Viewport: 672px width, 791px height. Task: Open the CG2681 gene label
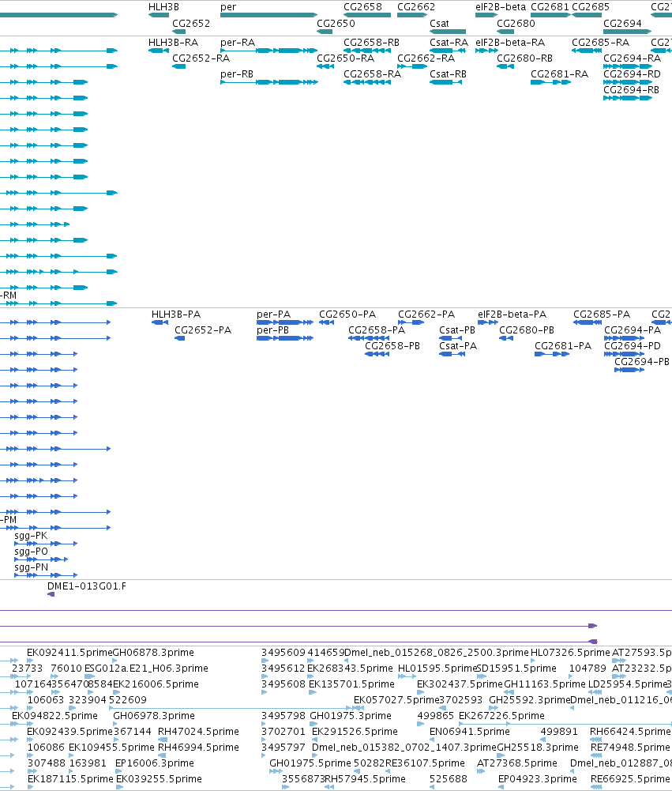pyautogui.click(x=550, y=7)
